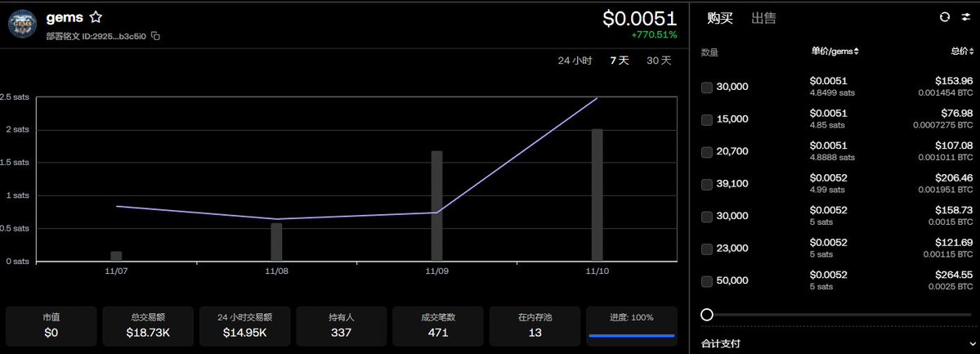The height and width of the screenshot is (354, 980).
Task: Click the 4.99 sats unit price
Action: tap(827, 190)
